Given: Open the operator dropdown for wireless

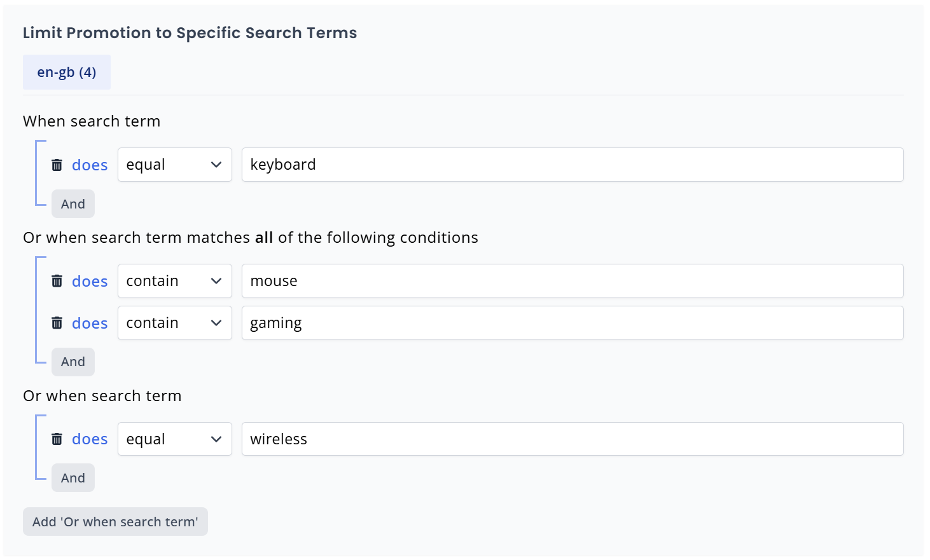Looking at the screenshot, I should (x=174, y=439).
